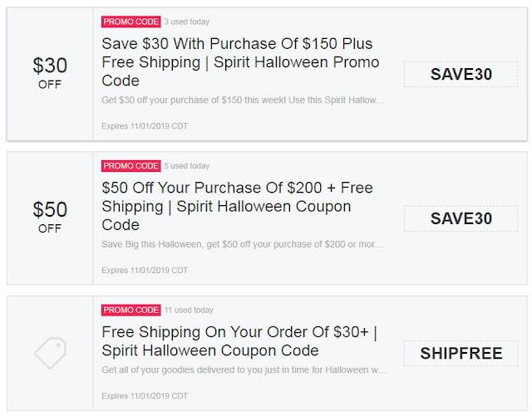Click the '$50 OFF' discount label
Screen dimensions: 532x416
(50, 215)
